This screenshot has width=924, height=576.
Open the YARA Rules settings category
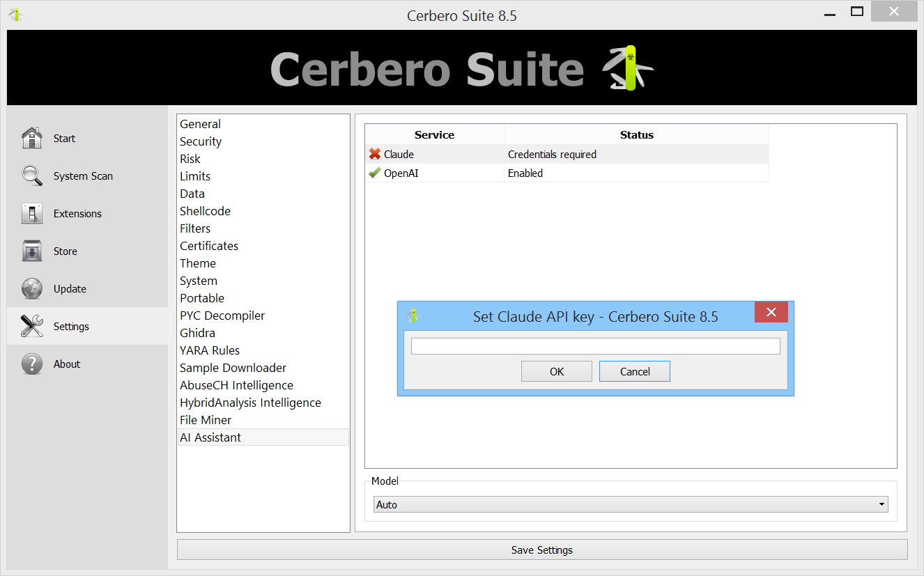coord(210,350)
